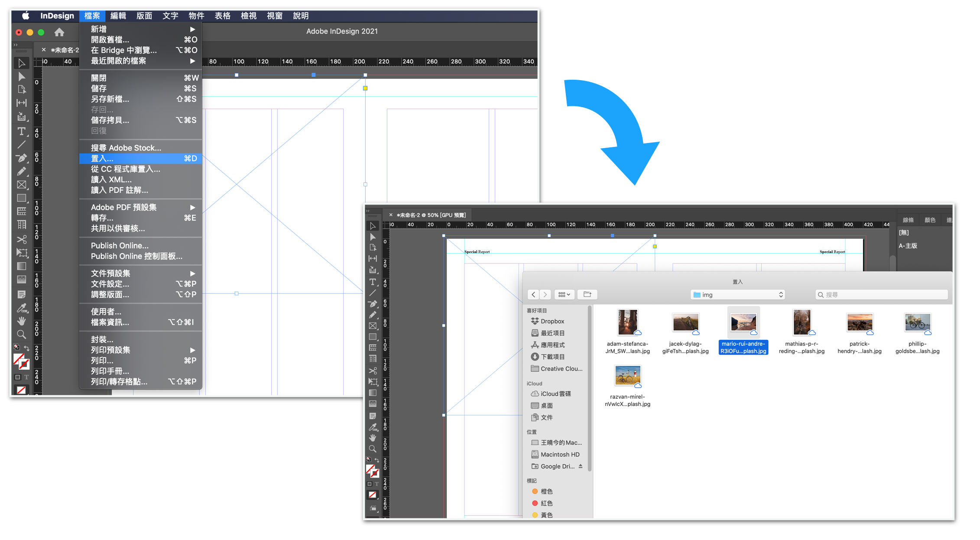The height and width of the screenshot is (540, 980).
Task: Select the 橙色 orange tag
Action: point(546,491)
